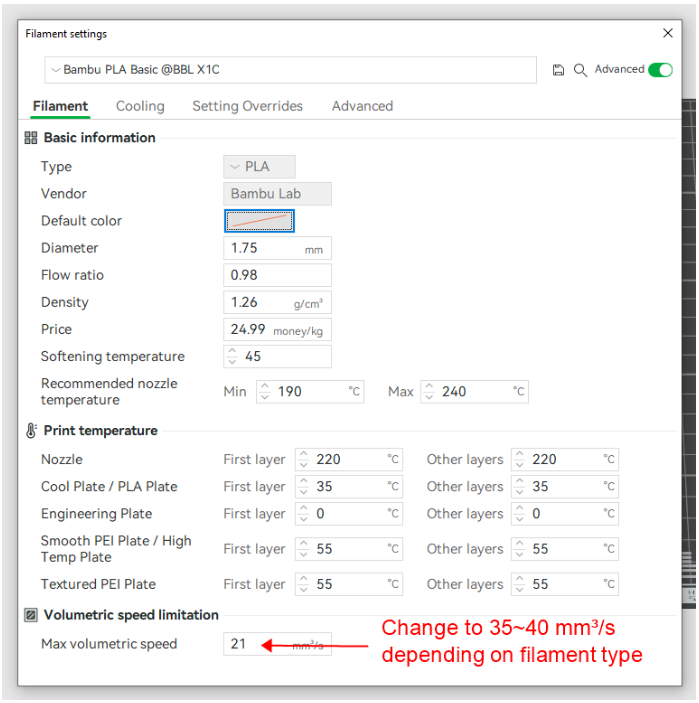
Task: Switch to the Cooling tab
Action: pyautogui.click(x=140, y=106)
